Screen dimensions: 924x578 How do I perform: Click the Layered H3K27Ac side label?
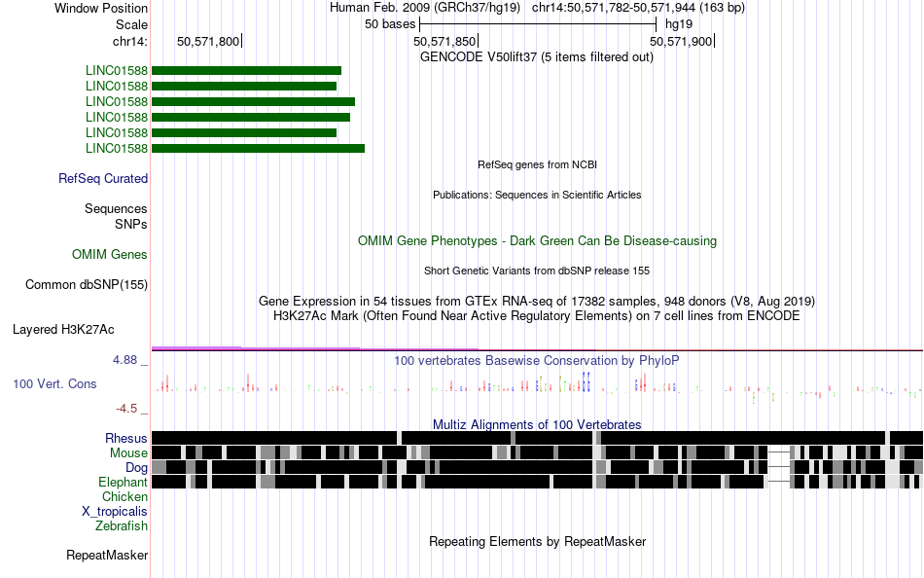pyautogui.click(x=63, y=330)
